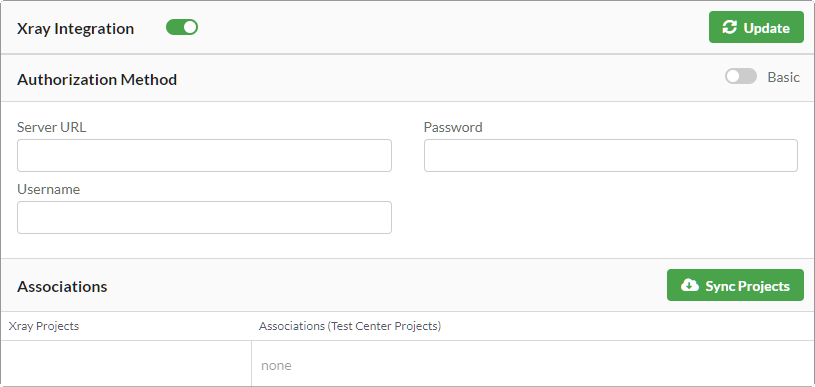Focus the Password text field
Image resolution: width=815 pixels, height=387 pixels.
611,155
